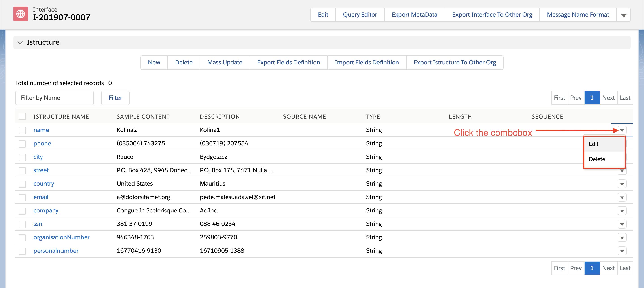The width and height of the screenshot is (644, 288).
Task: Click the name row combobox arrow
Action: (622, 130)
